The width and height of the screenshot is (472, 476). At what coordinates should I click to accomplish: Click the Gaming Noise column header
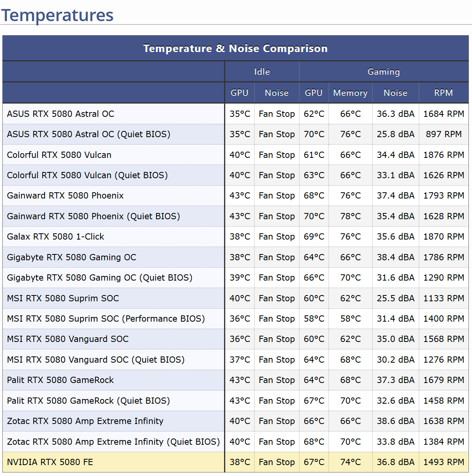coord(395,93)
